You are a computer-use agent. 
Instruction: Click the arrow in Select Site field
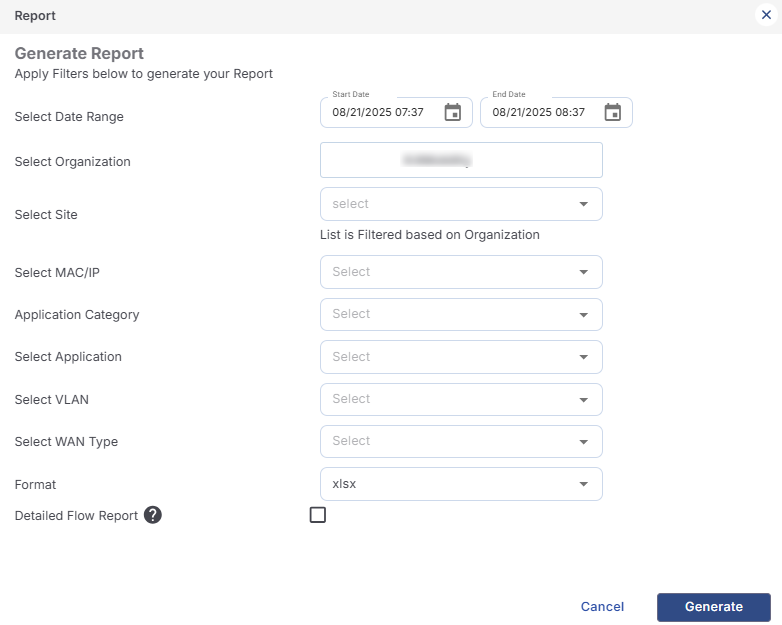(584, 204)
